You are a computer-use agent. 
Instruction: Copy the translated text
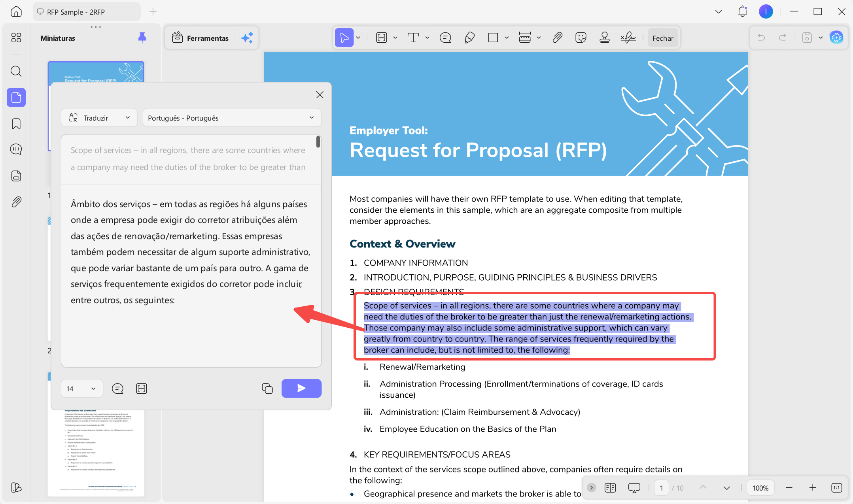coord(267,389)
